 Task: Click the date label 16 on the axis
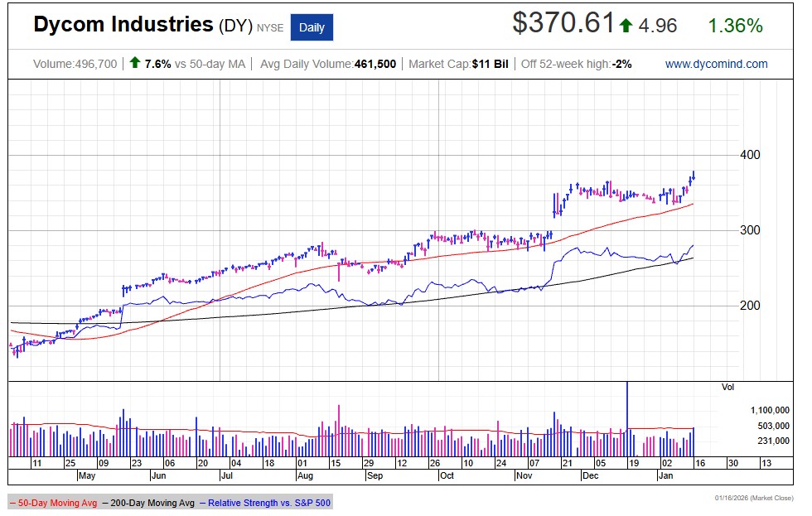tap(699, 463)
